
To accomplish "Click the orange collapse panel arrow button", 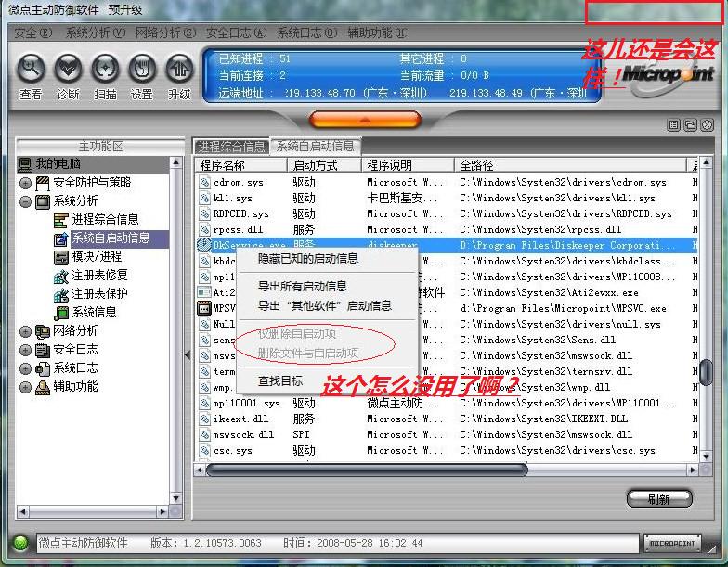I will [365, 120].
